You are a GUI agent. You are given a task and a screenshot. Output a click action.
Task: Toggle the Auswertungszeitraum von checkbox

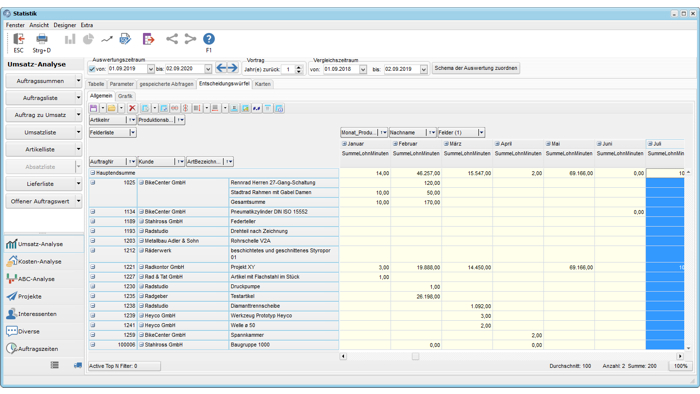tap(92, 69)
